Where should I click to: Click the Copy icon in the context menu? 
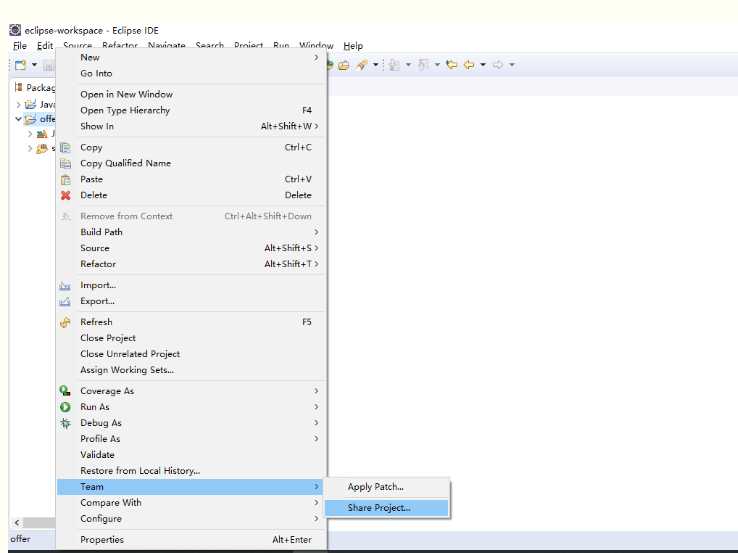pos(65,147)
